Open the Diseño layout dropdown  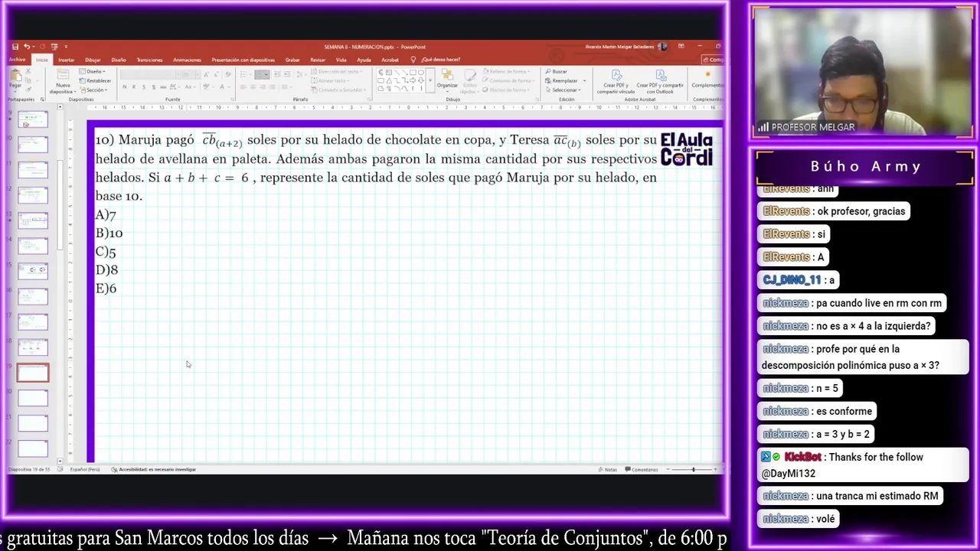pyautogui.click(x=92, y=71)
